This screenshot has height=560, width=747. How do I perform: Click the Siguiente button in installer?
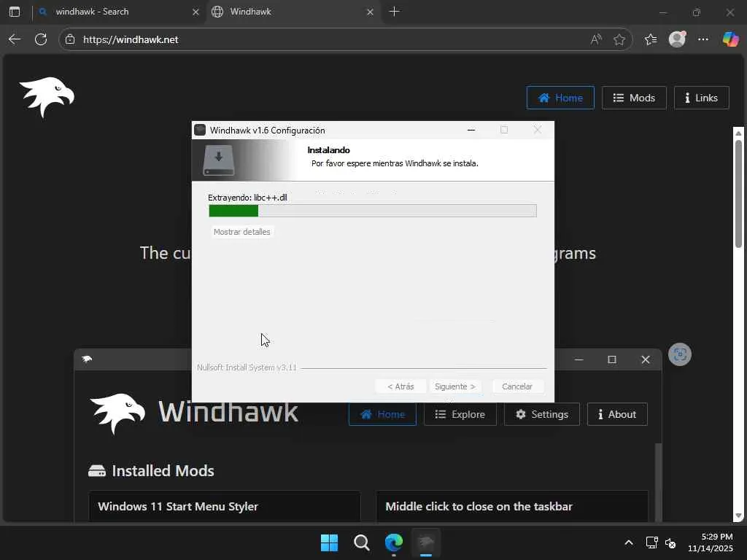click(455, 386)
